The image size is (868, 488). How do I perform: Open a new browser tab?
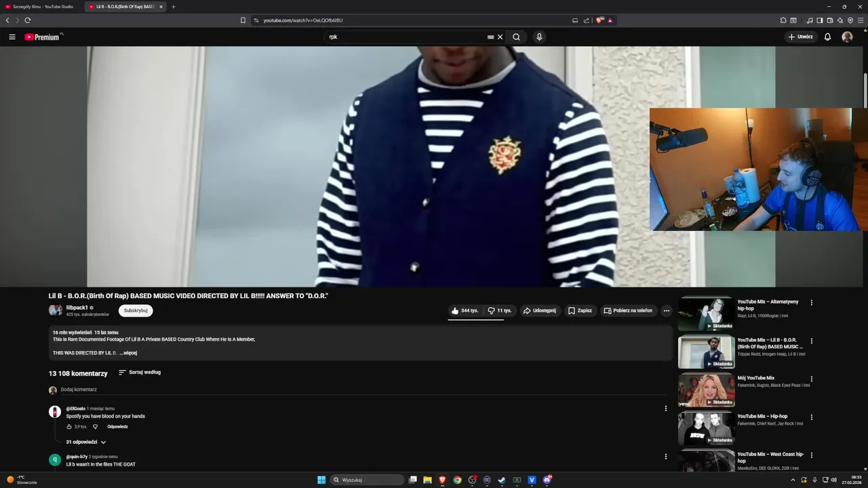pos(173,7)
